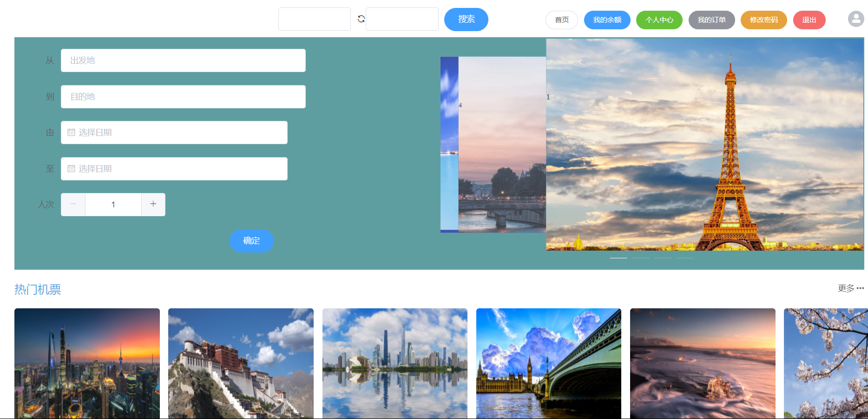Select the first carousel indicator
Viewport: 868px width, 419px height.
(618, 258)
